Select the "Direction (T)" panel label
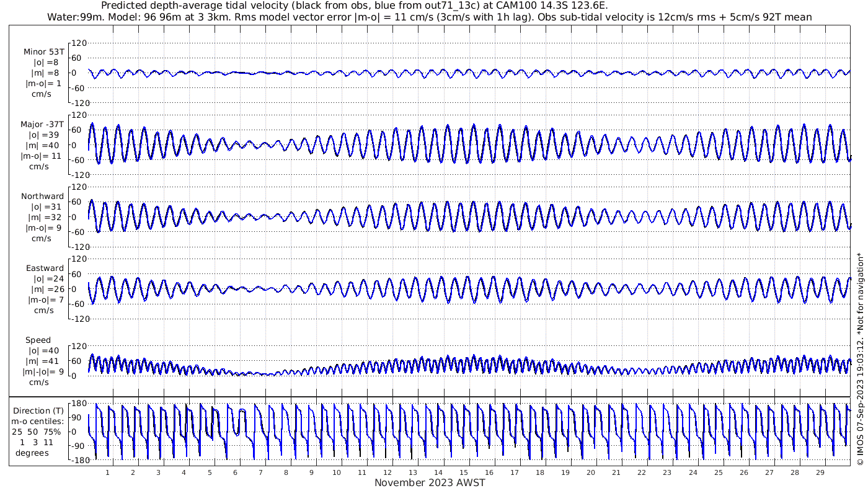Screen dimensions: 868x496 (39, 411)
